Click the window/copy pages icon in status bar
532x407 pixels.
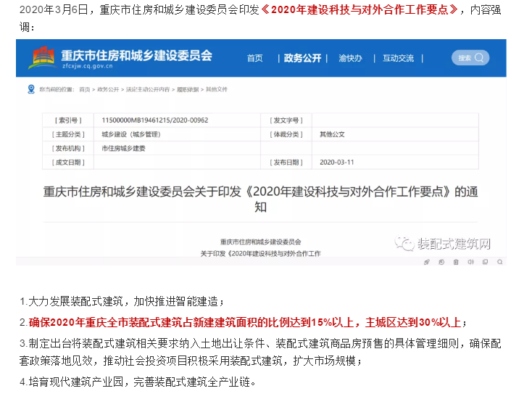[x=485, y=262]
